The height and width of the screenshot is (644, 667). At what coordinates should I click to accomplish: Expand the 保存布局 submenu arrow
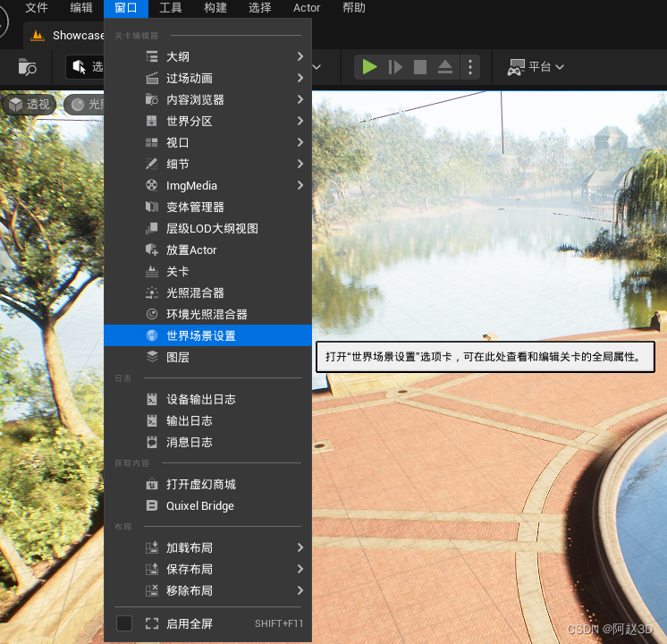click(x=300, y=569)
